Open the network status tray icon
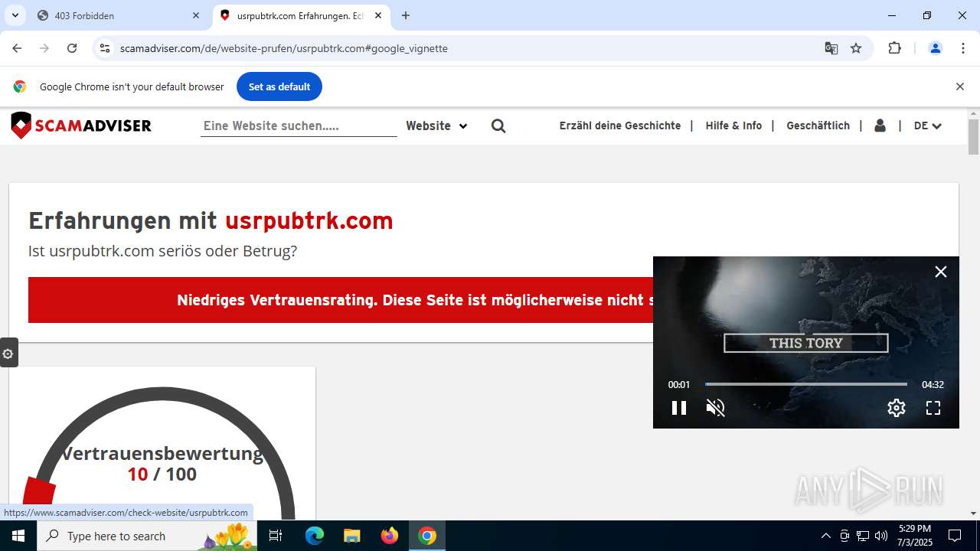The width and height of the screenshot is (980, 551). point(863,536)
